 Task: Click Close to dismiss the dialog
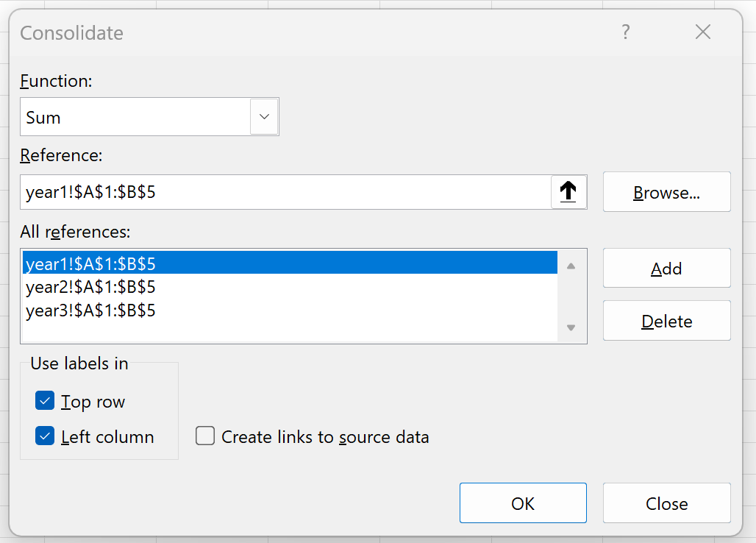[x=666, y=503]
